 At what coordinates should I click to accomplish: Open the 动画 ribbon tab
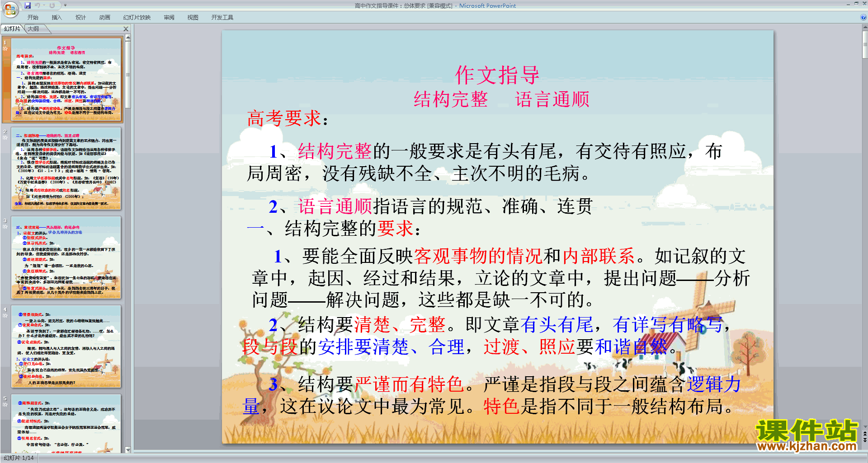104,18
